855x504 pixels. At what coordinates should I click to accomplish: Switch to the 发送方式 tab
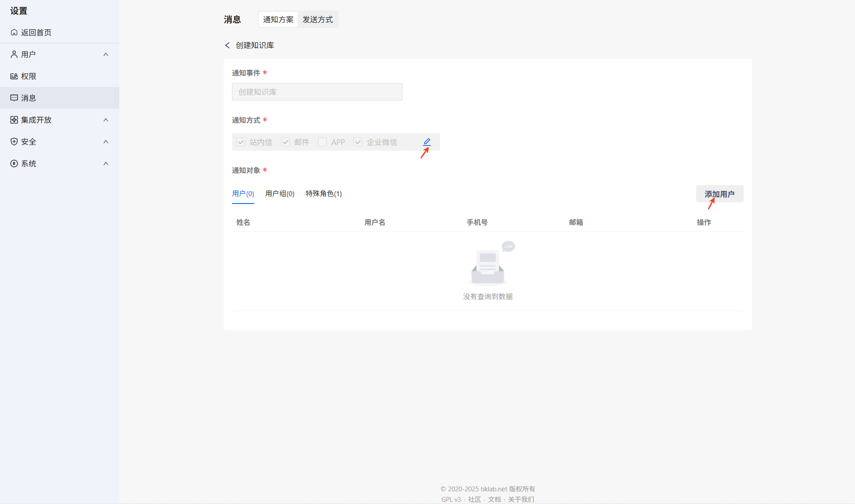click(x=318, y=20)
